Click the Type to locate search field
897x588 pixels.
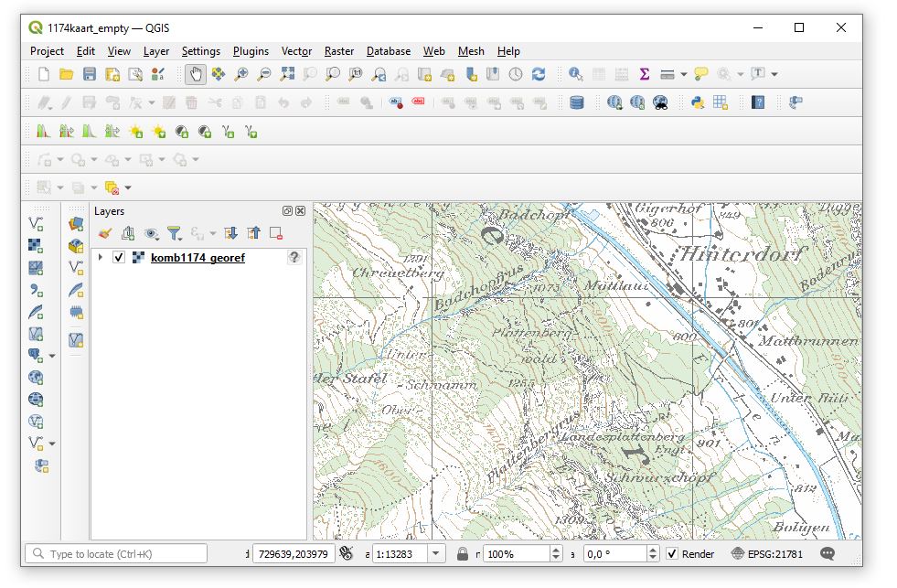pyautogui.click(x=117, y=554)
